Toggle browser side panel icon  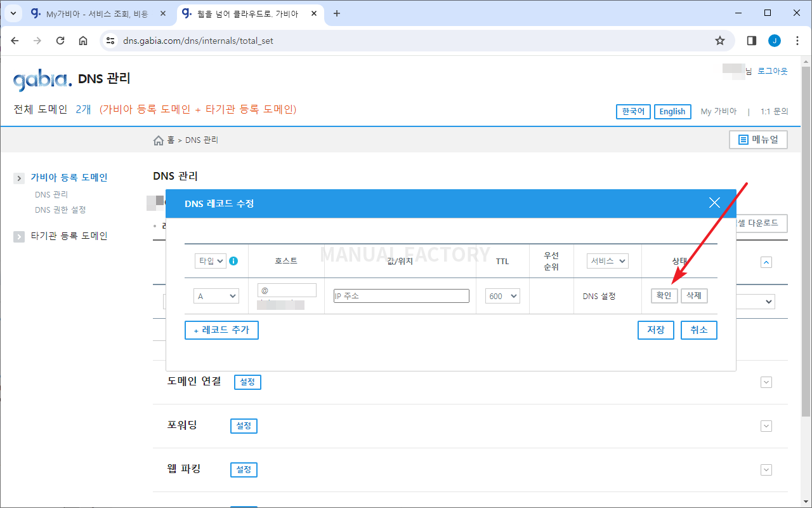[x=752, y=41]
